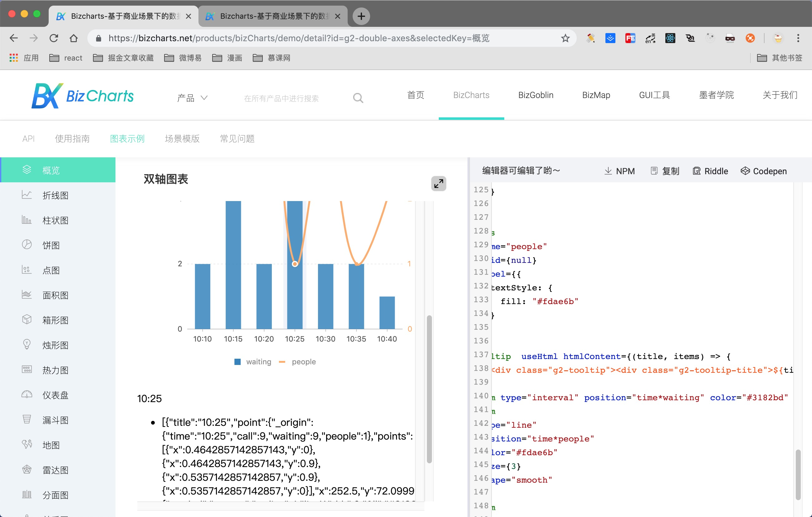Bookmark page with the star icon
Screen dimensions: 812x517
565,38
